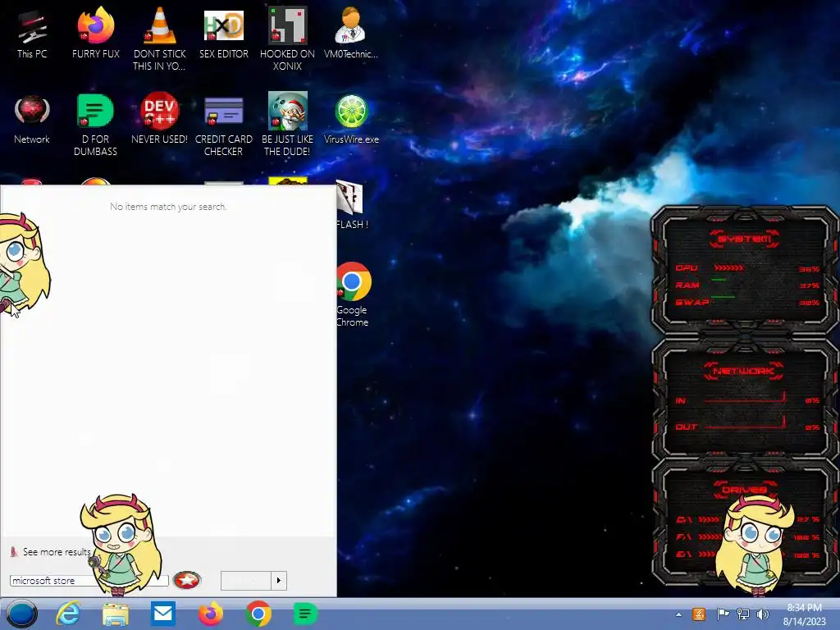Click the NETWORK gadget title
The width and height of the screenshot is (840, 630).
point(743,371)
